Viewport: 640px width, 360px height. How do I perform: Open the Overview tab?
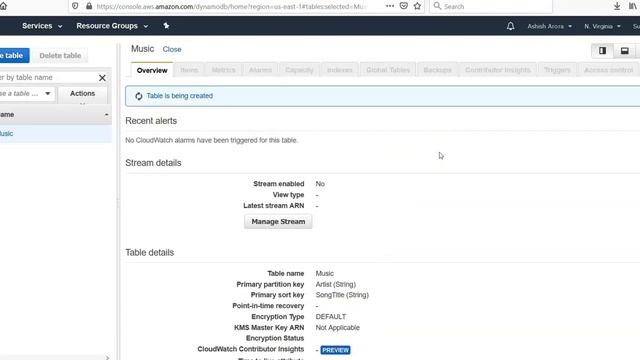(x=152, y=70)
